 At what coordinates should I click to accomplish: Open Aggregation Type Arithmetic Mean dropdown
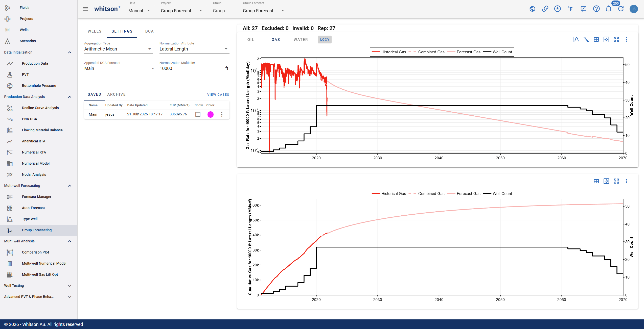pyautogui.click(x=118, y=49)
